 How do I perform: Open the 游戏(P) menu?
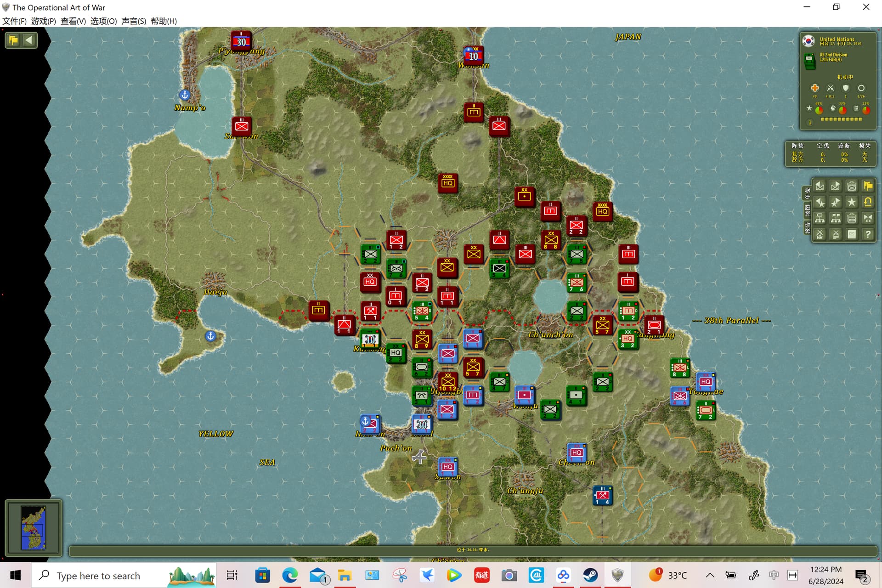43,21
